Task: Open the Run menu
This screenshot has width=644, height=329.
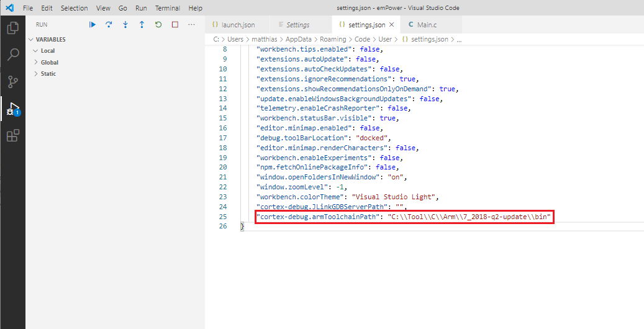Action: 141,8
